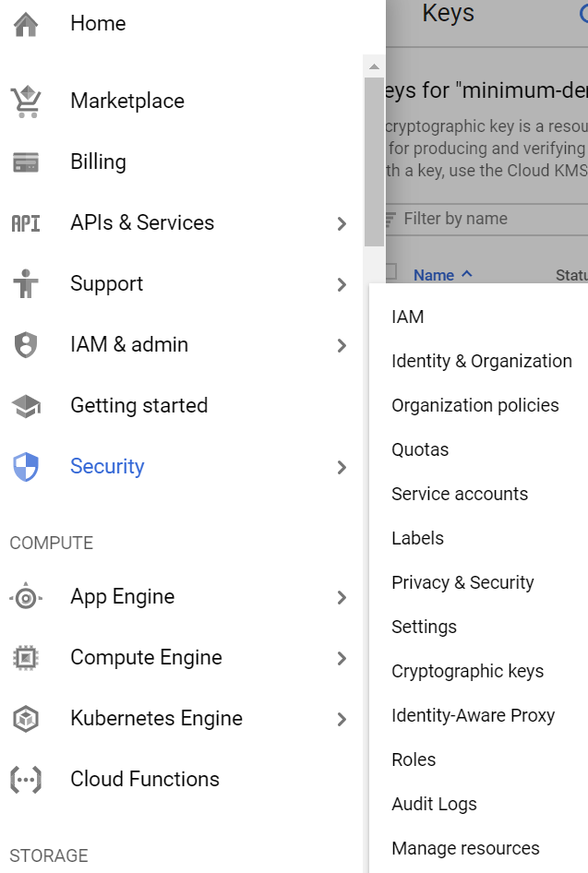
Task: Sort by the Name column header
Action: pos(434,275)
